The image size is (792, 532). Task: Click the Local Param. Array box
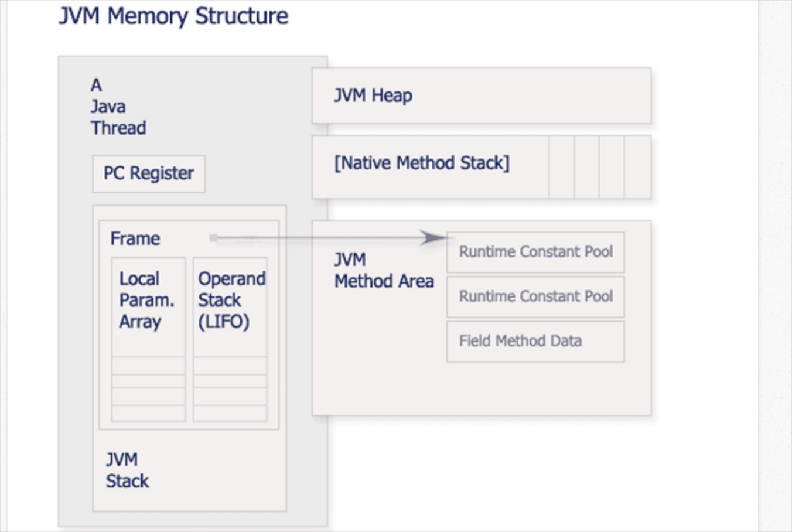click(149, 339)
